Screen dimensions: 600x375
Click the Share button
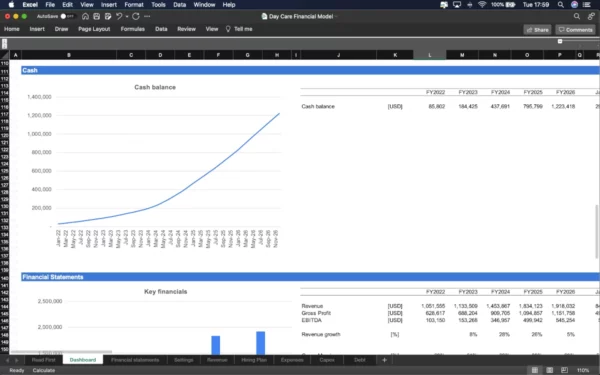pyautogui.click(x=538, y=30)
